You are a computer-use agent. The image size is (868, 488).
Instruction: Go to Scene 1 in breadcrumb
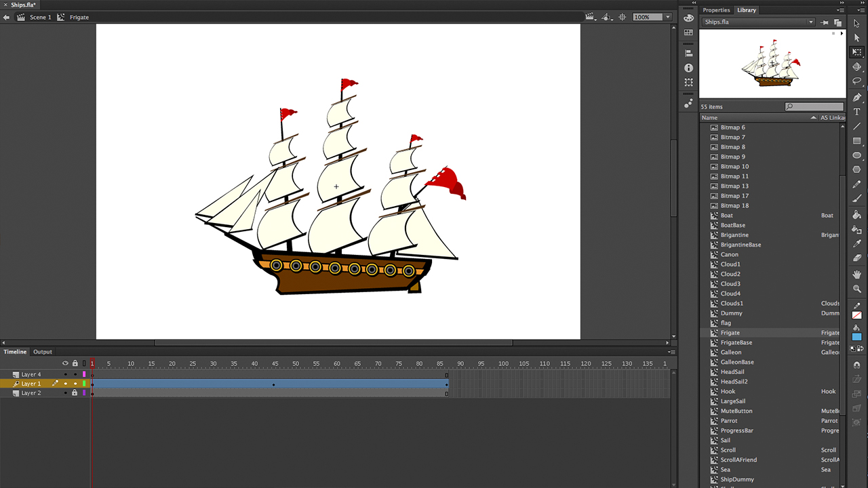pyautogui.click(x=40, y=17)
